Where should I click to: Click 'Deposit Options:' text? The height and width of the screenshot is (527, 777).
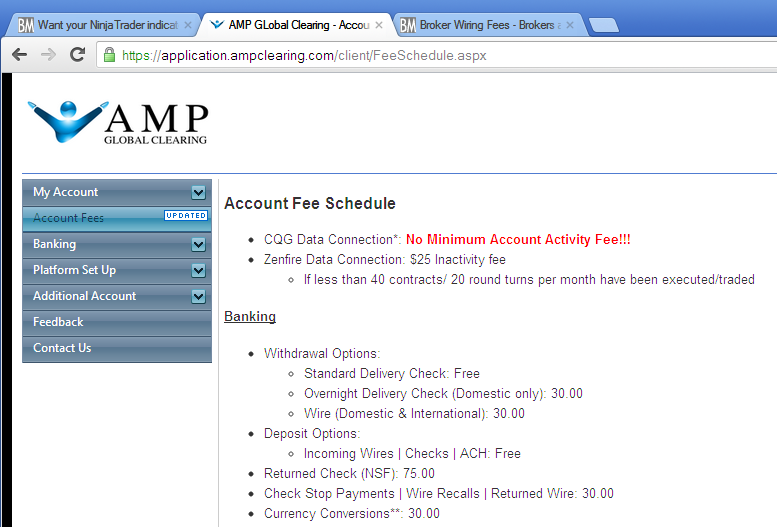312,433
